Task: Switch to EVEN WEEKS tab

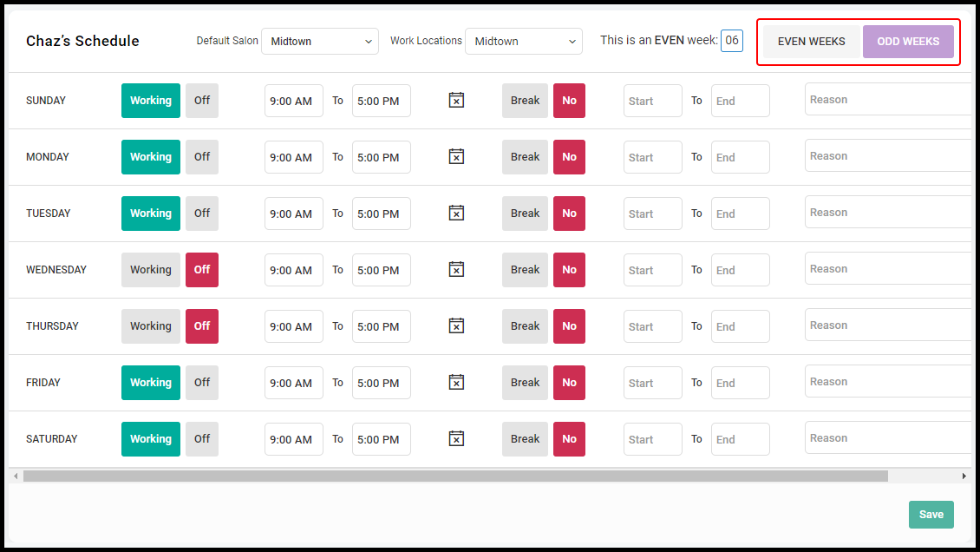Action: coord(811,42)
